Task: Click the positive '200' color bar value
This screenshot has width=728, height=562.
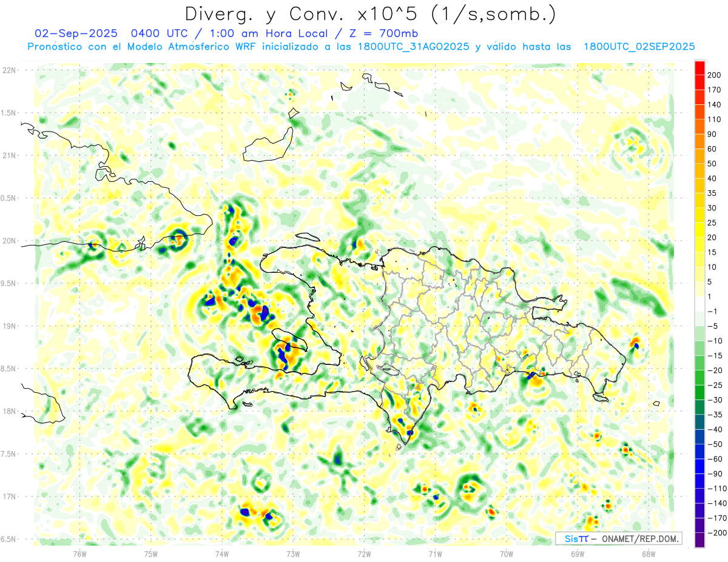Action: (x=715, y=75)
